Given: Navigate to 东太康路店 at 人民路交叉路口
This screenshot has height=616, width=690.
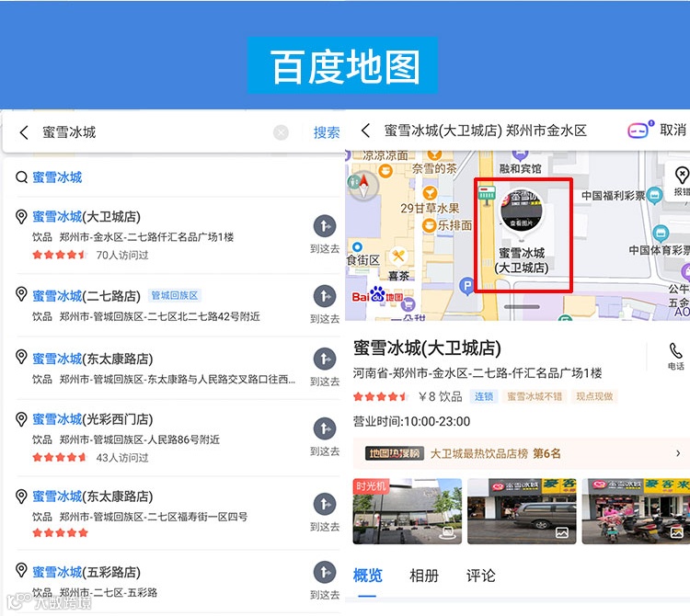Looking at the screenshot, I should (325, 359).
